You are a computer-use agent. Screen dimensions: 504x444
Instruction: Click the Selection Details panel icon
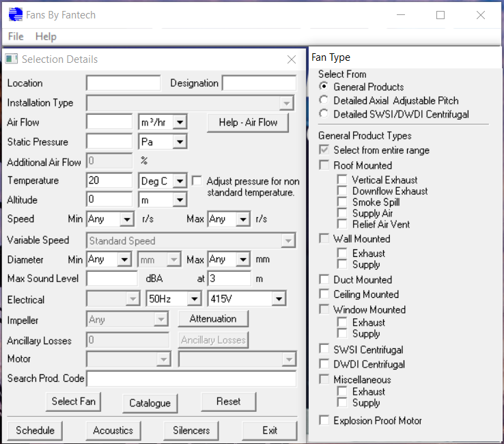tap(12, 59)
